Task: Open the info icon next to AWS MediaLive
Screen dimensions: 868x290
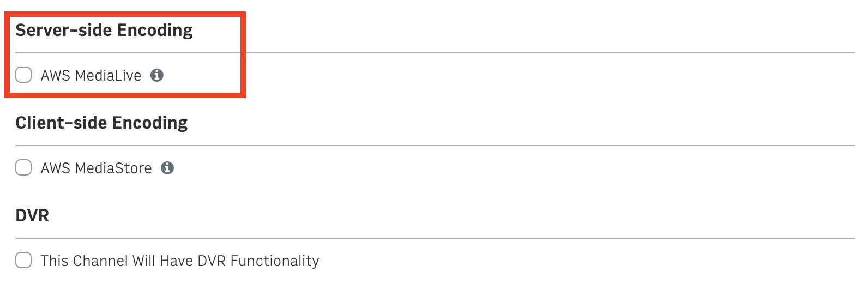Action: tap(157, 75)
